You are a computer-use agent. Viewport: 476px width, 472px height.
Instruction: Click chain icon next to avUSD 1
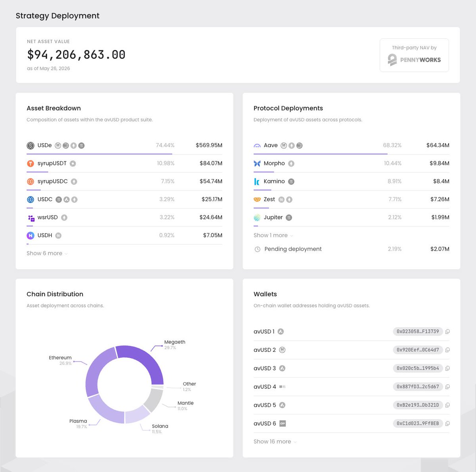[281, 332]
